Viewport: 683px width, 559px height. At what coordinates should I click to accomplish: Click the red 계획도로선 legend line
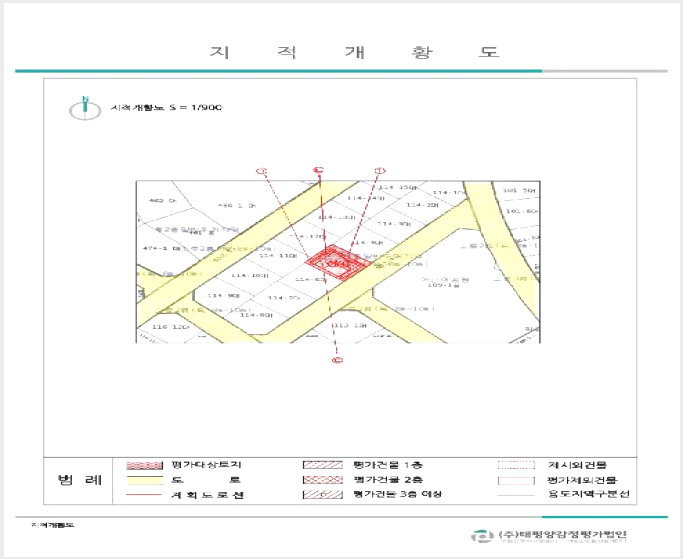[144, 495]
